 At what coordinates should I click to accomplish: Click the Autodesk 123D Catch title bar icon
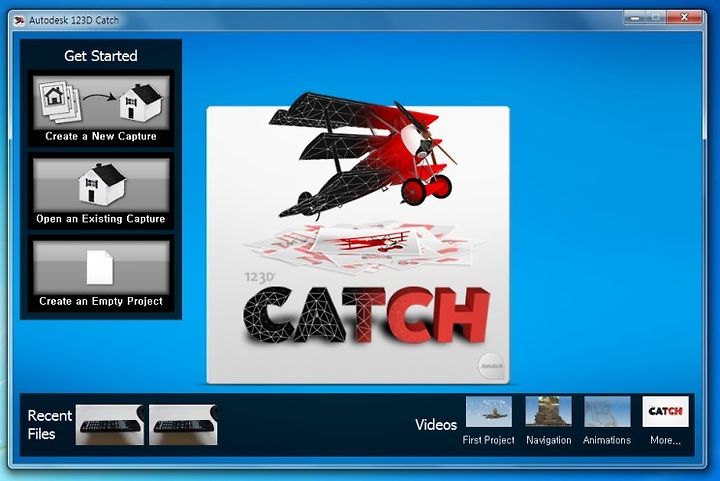pyautogui.click(x=19, y=21)
